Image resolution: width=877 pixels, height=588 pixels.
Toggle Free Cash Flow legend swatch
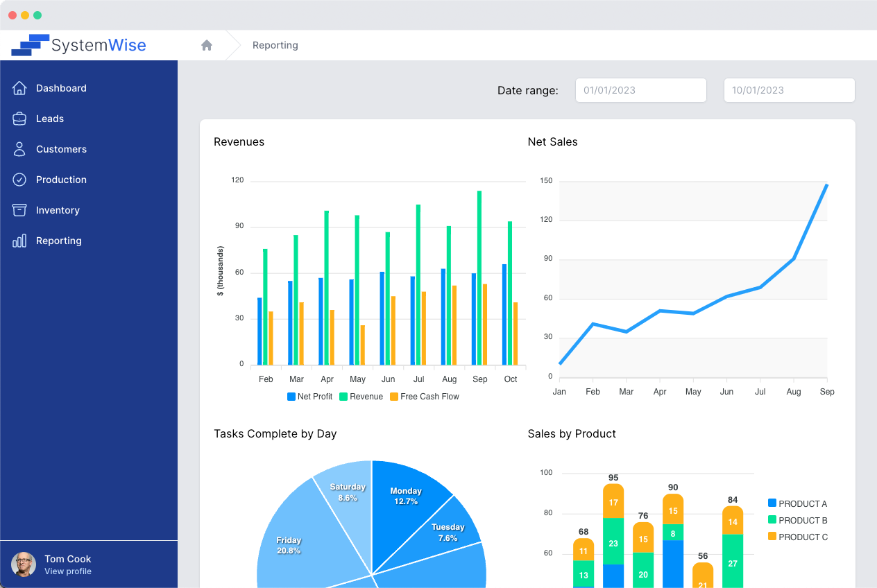[394, 397]
